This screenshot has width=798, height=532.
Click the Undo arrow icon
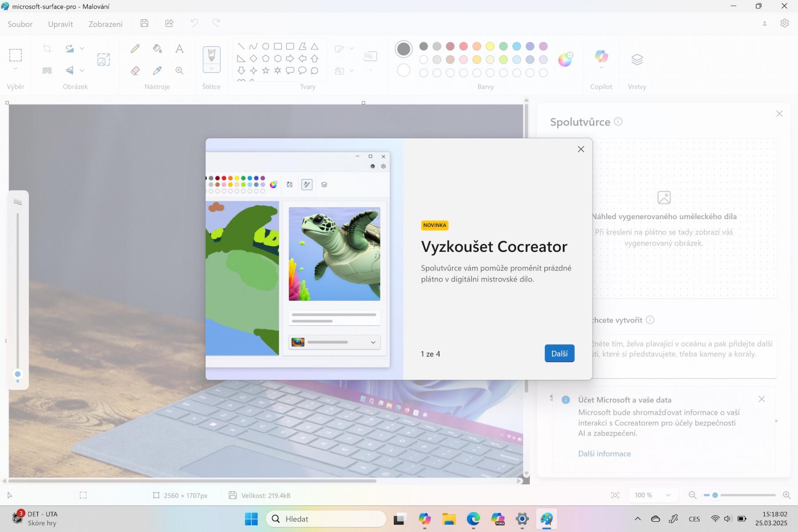(194, 23)
